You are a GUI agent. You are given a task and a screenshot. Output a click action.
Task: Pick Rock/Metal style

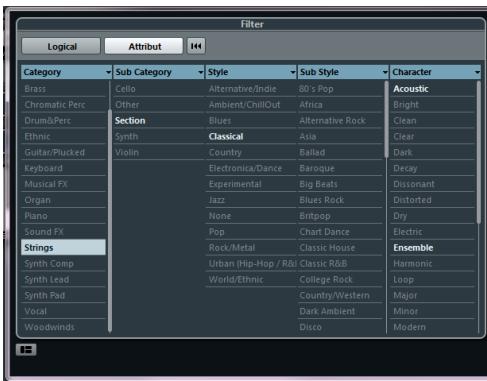251,248
